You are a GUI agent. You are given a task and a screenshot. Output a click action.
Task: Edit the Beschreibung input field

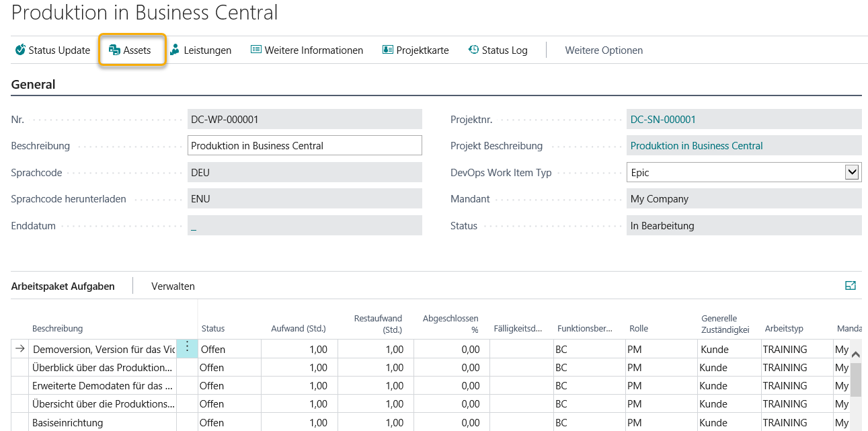305,146
